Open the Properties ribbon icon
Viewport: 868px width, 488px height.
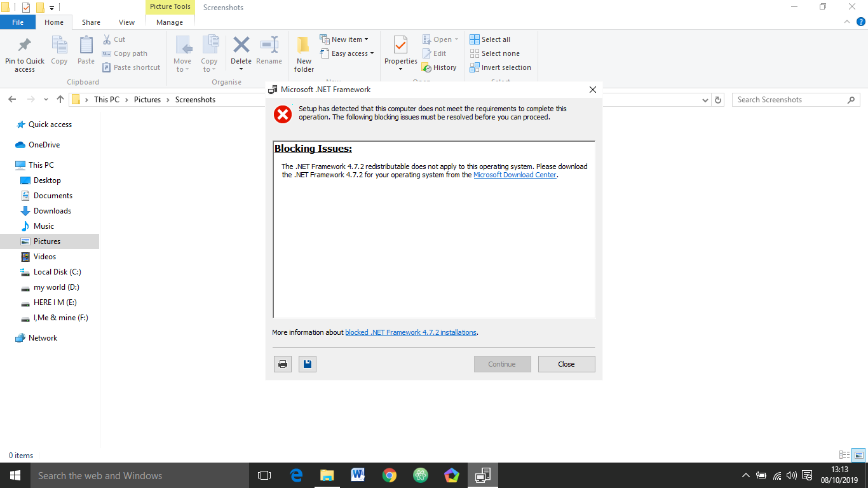[x=400, y=46]
